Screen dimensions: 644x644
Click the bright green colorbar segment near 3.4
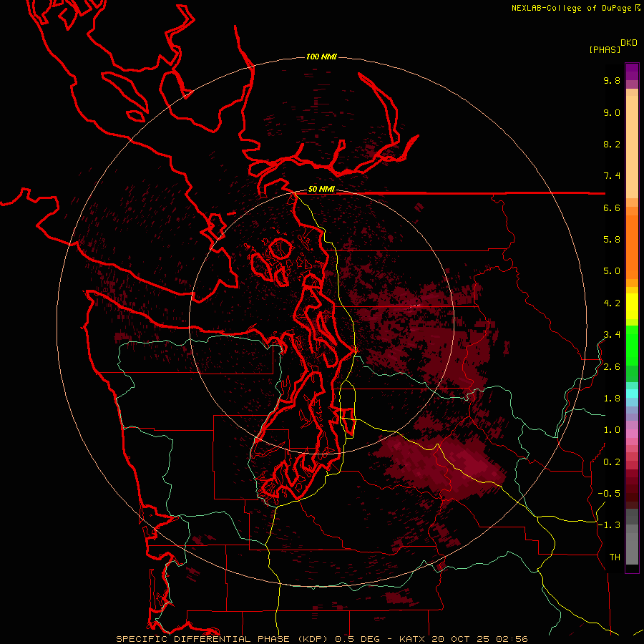click(x=632, y=345)
